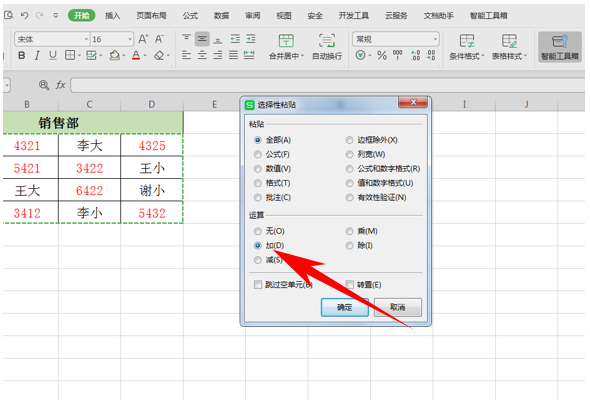
Task: Click the increase indent icon
Action: (251, 39)
